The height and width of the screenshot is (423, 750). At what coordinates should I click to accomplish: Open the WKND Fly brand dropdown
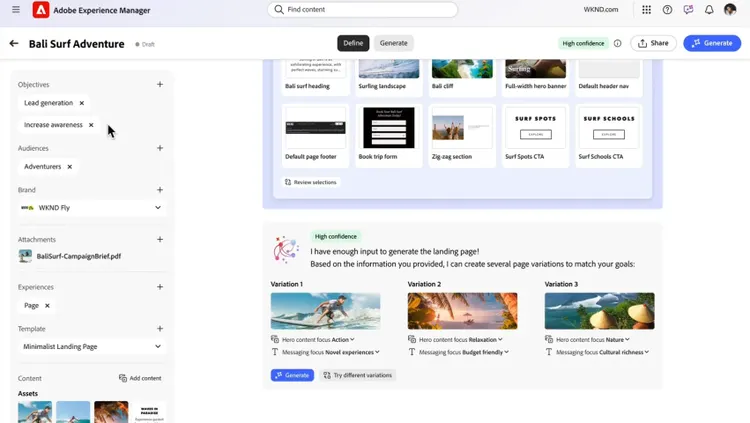pyautogui.click(x=91, y=208)
